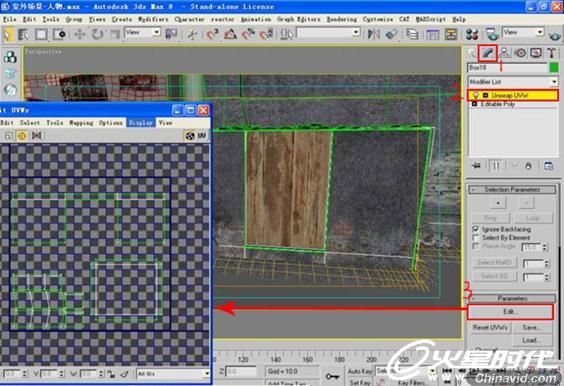Click the Edit... button
This screenshot has width=564, height=386.
point(510,312)
